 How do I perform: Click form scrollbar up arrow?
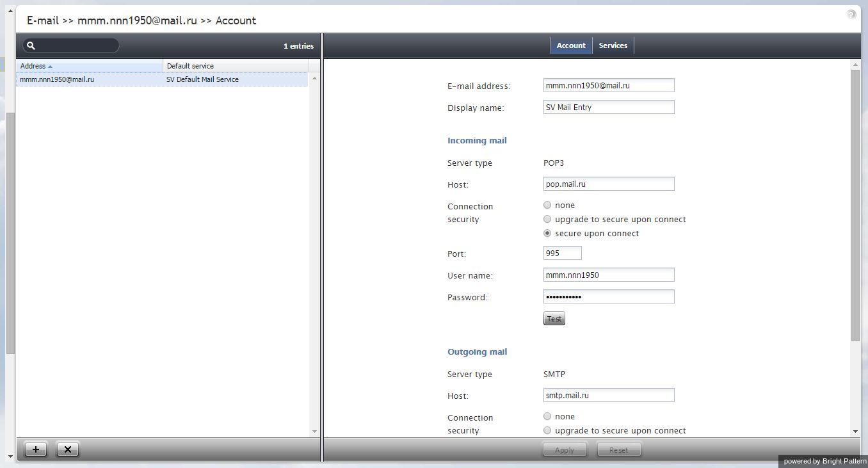coord(856,65)
